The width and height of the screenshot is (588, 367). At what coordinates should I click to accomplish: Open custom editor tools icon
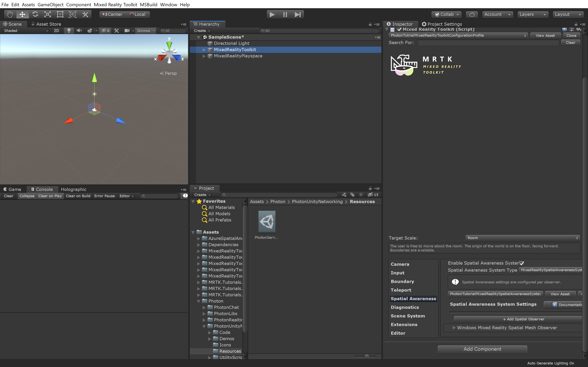tap(85, 14)
